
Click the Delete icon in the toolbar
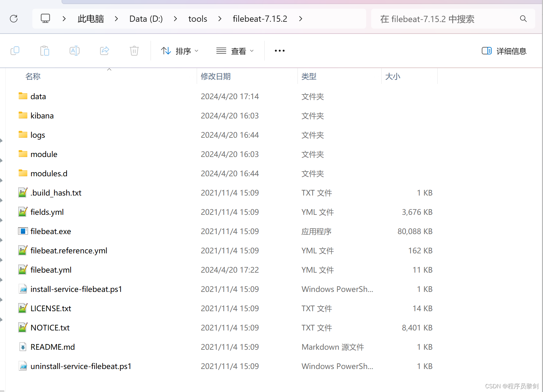134,51
